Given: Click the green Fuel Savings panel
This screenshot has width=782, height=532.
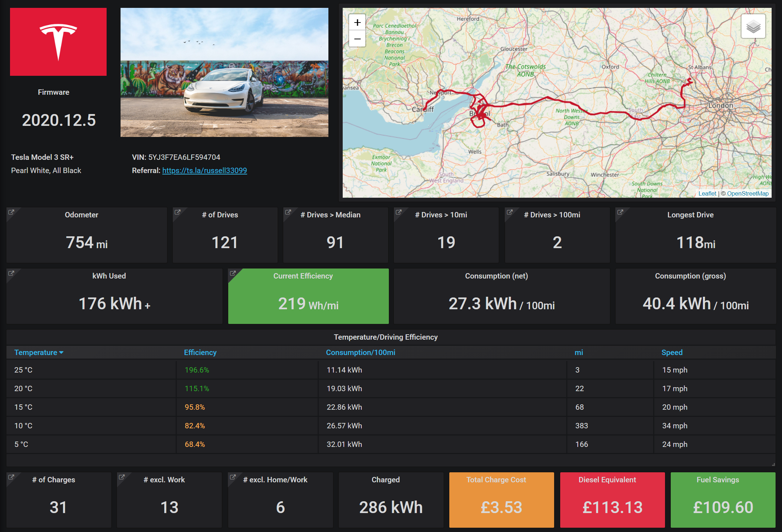Looking at the screenshot, I should [723, 500].
